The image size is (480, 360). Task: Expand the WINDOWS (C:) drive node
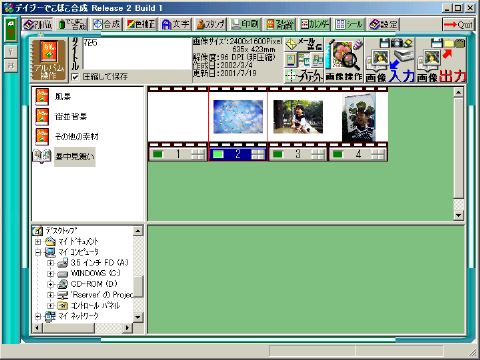pos(50,273)
